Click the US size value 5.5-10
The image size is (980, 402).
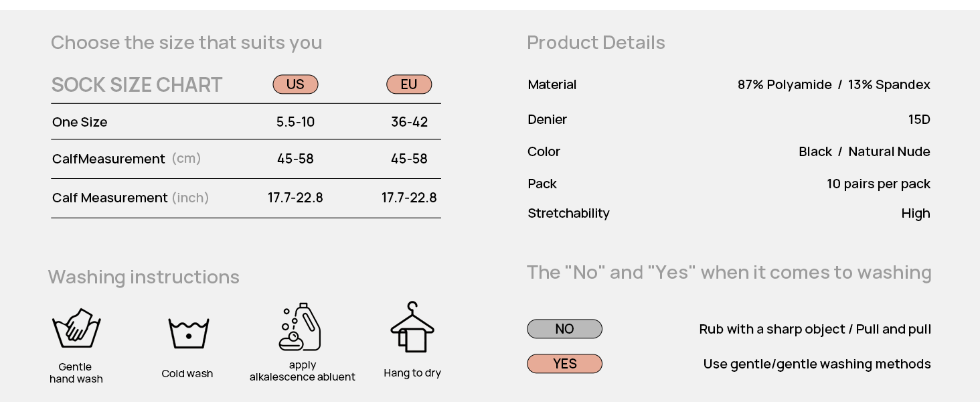(295, 122)
